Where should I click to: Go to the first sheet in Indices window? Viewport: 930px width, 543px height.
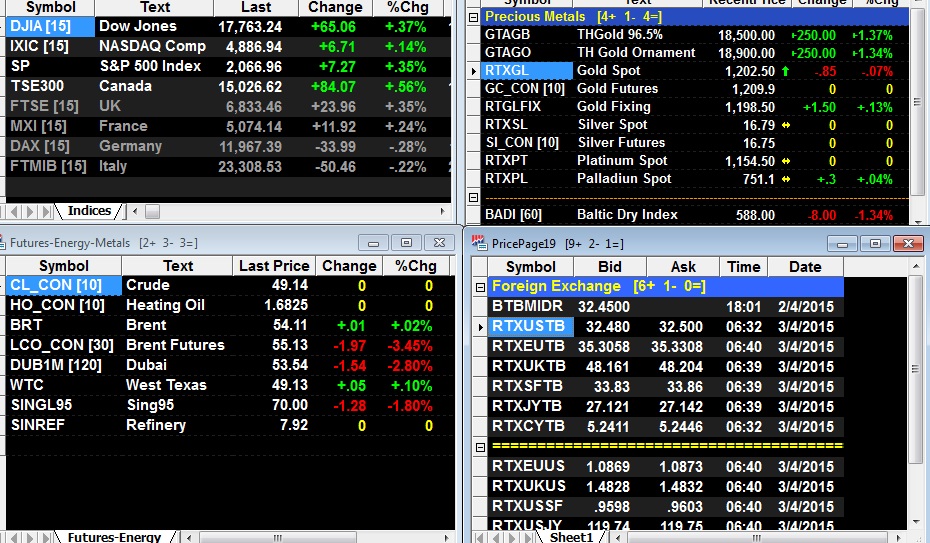pyautogui.click(x=4, y=211)
